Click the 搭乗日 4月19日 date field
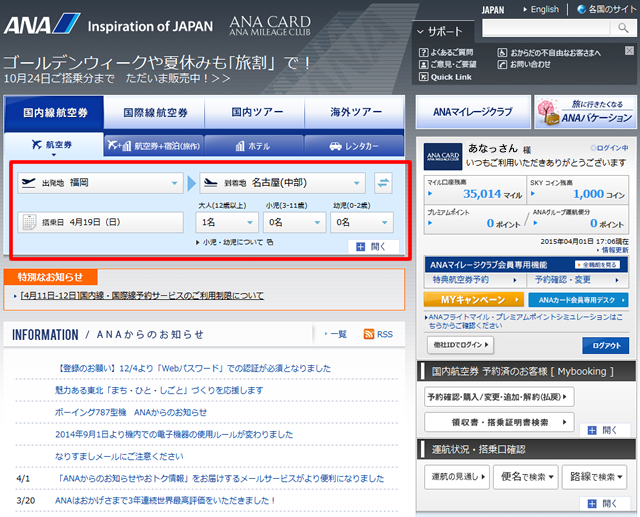 tap(100, 222)
